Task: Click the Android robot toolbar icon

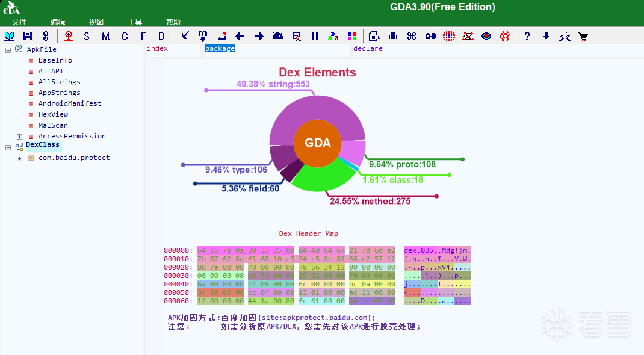Action: tap(393, 36)
